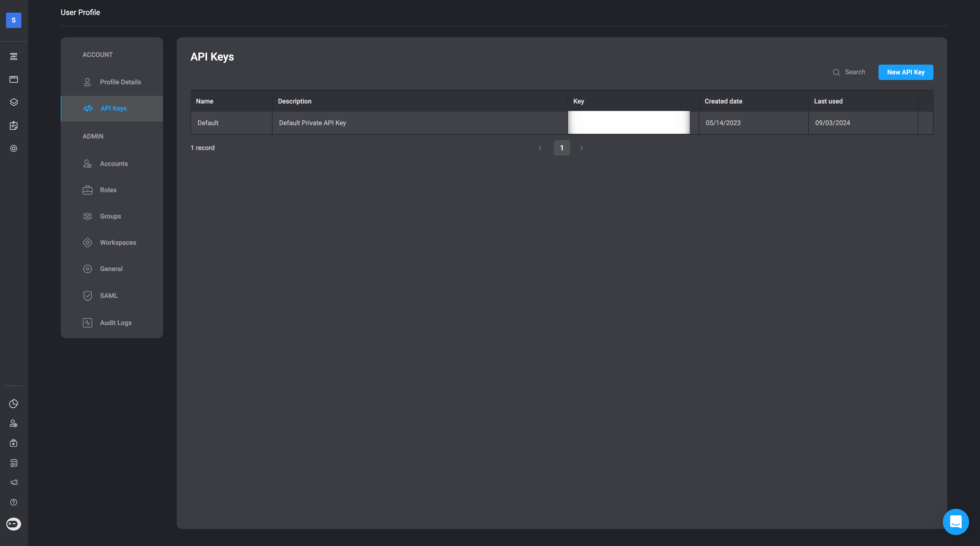Click the Roles briefcase icon
Screen dimensions: 980x546
[87, 190]
